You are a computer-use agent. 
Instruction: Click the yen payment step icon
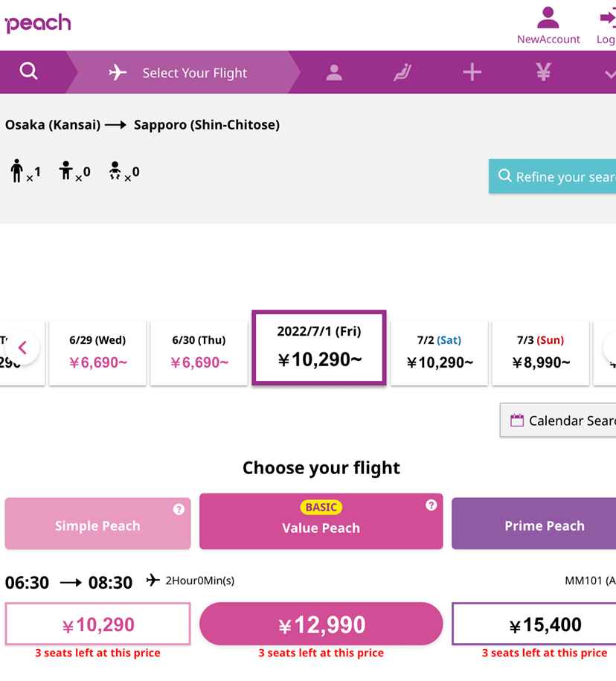point(543,72)
